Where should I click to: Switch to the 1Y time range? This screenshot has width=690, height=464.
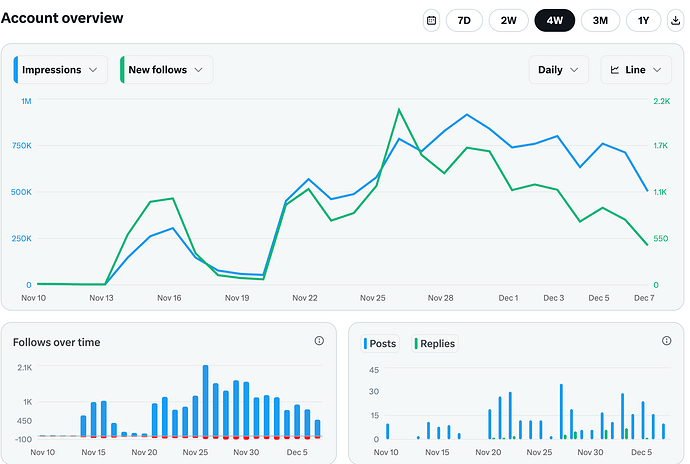point(643,20)
